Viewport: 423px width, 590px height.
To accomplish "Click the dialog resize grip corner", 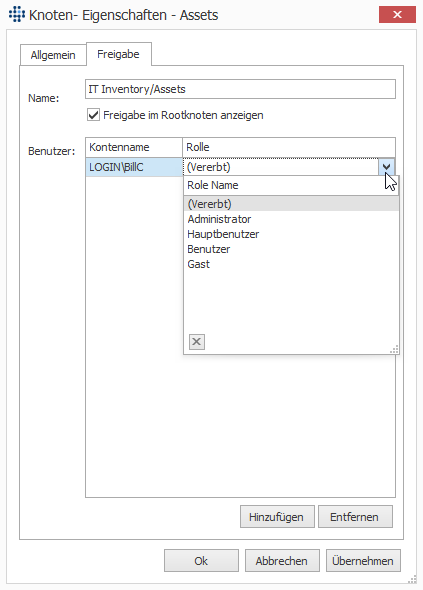I will (x=412, y=579).
